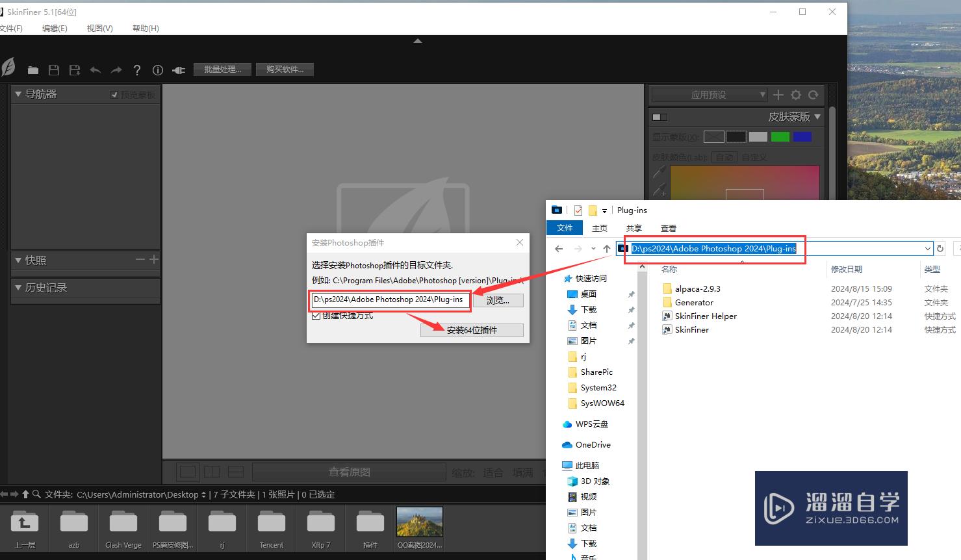The image size is (961, 560).
Task: Click the 批量处理 button
Action: 222,70
